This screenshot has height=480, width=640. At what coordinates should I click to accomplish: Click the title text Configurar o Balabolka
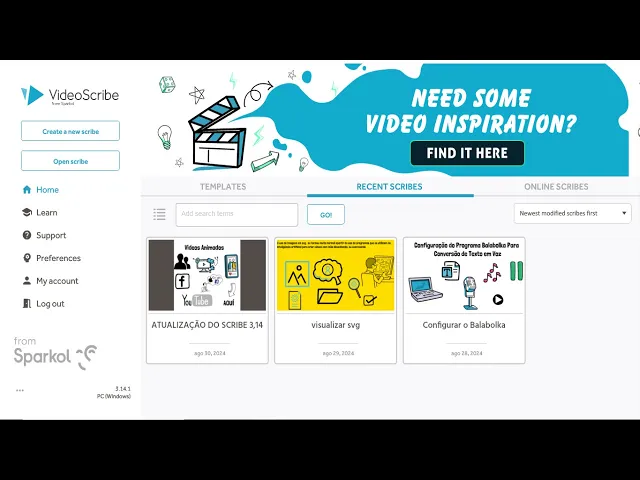pyautogui.click(x=464, y=325)
